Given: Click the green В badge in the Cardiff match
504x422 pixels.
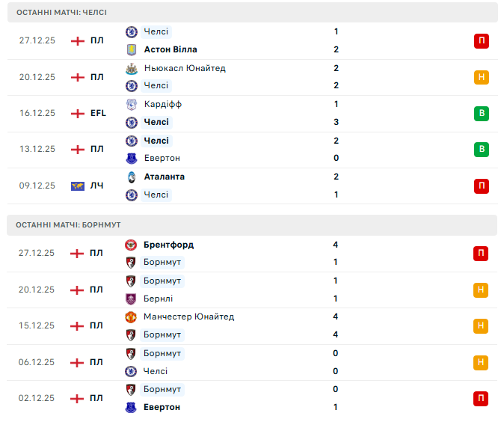Looking at the screenshot, I should click(x=481, y=113).
